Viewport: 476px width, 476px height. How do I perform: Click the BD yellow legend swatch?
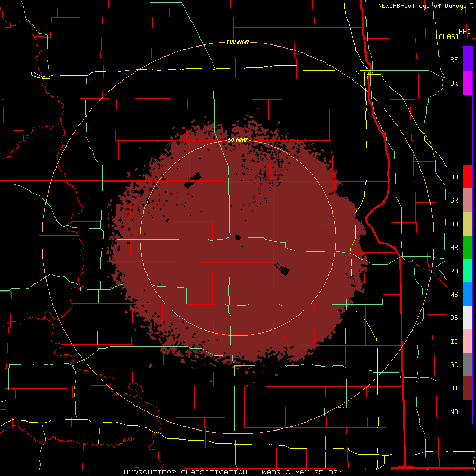pos(467,224)
